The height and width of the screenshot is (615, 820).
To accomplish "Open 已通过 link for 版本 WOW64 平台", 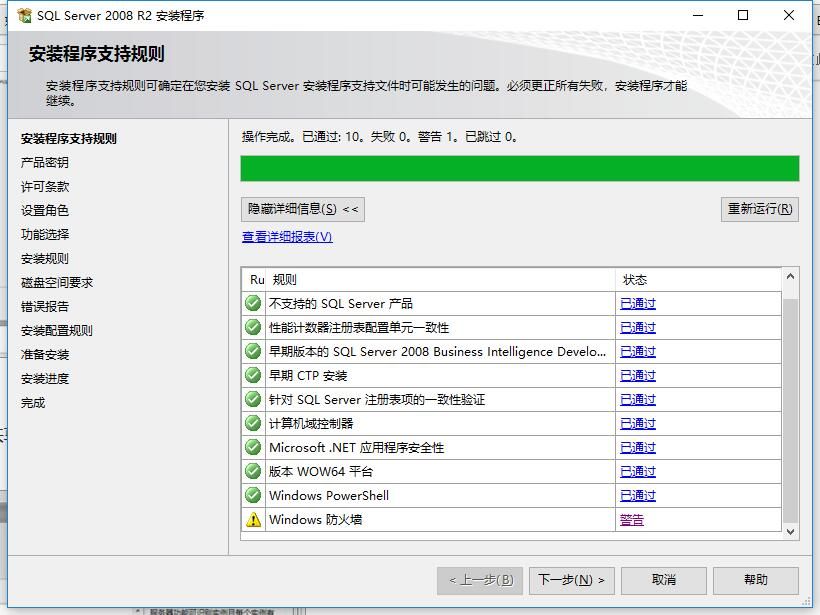I will 637,472.
